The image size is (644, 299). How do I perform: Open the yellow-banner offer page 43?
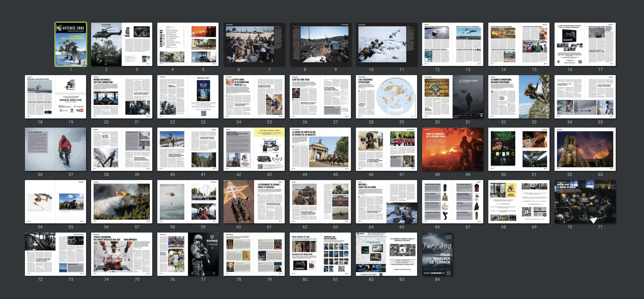[x=269, y=149]
